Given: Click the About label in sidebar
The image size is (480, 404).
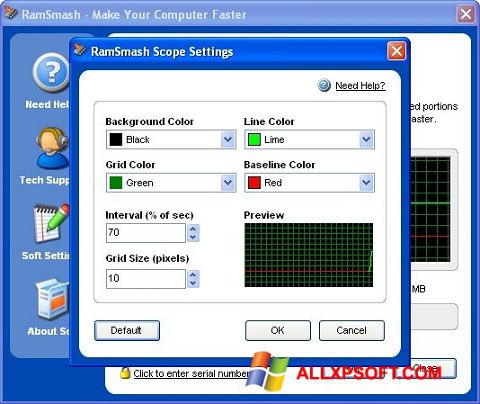Looking at the screenshot, I should 48,331.
